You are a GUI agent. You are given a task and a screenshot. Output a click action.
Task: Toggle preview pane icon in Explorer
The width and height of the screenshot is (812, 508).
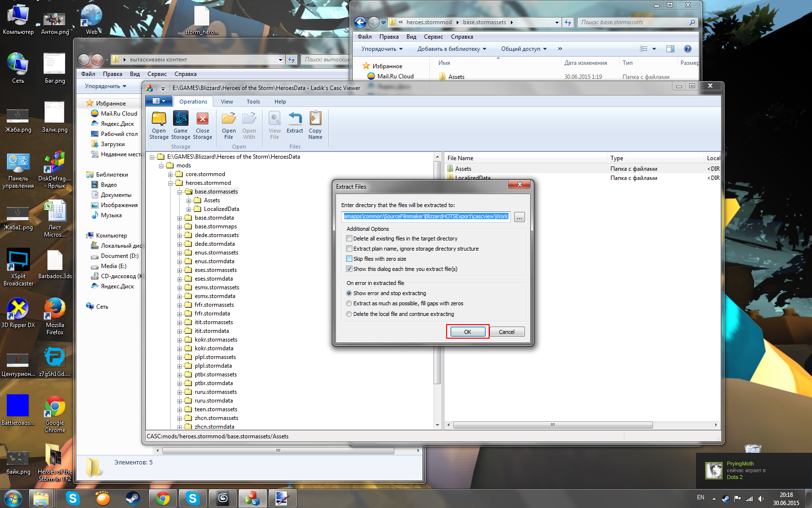point(670,49)
